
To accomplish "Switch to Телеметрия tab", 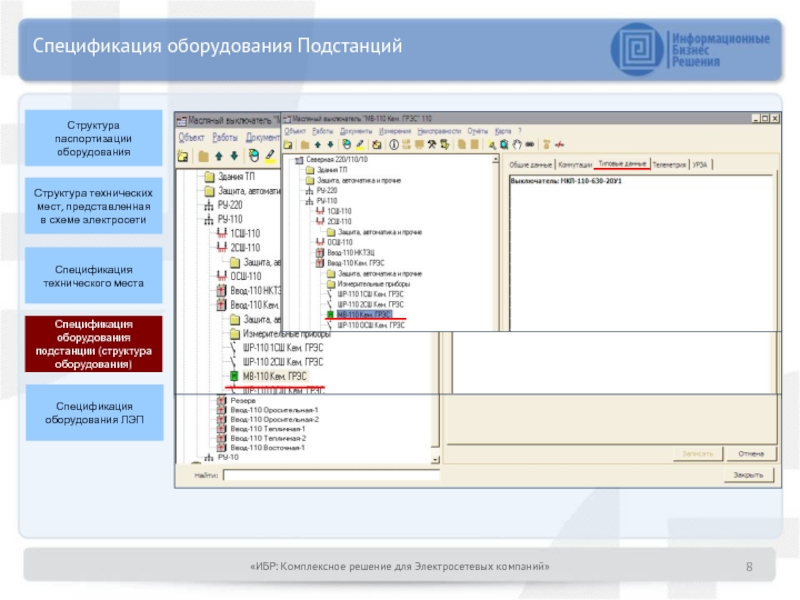I will point(669,165).
